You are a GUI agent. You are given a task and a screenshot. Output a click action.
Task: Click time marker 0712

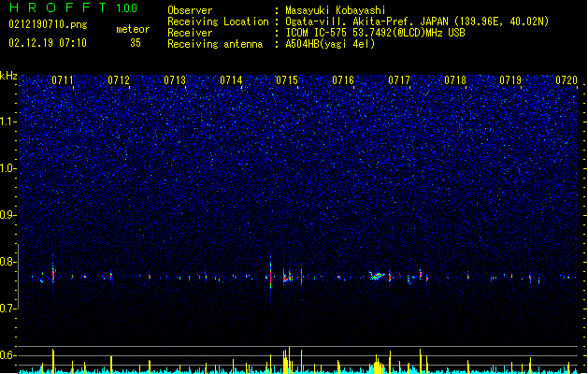[119, 80]
